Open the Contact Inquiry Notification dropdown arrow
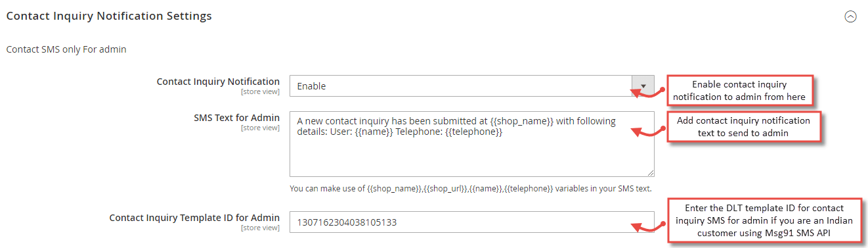 coord(643,86)
